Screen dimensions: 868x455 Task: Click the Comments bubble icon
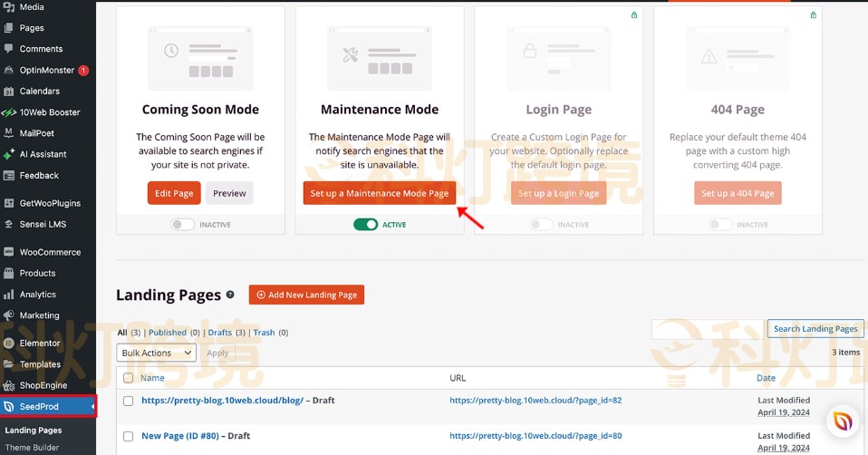tap(8, 49)
